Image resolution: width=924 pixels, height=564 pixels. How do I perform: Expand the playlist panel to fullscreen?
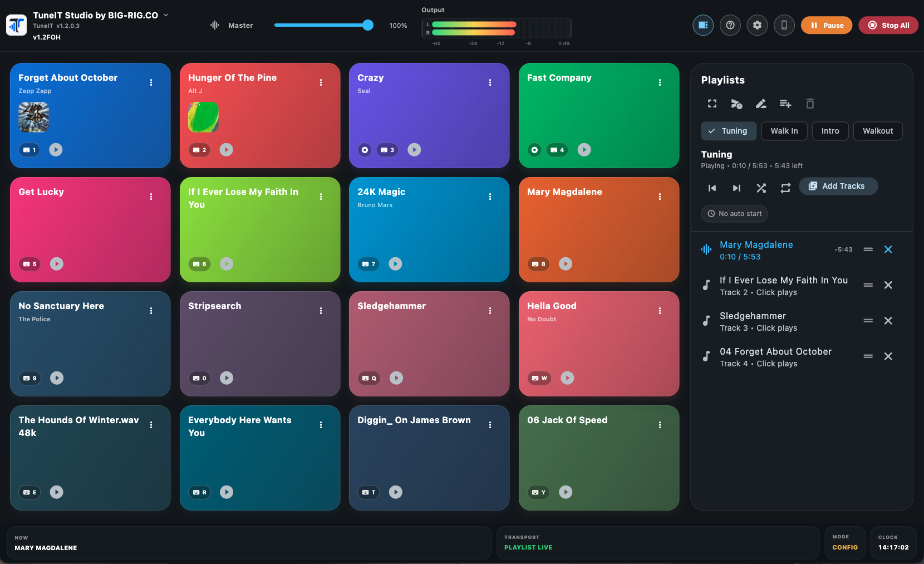pyautogui.click(x=712, y=104)
